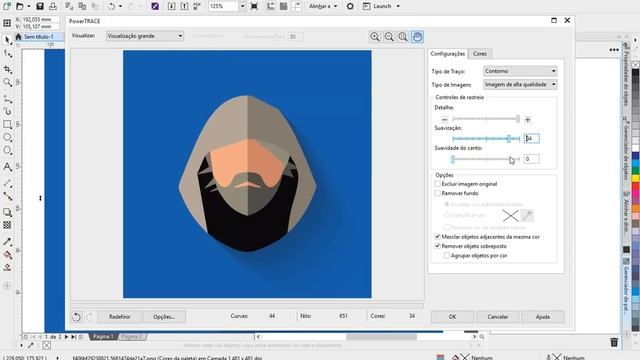The height and width of the screenshot is (360, 640).
Task: Click the Print icon in toolbar
Action: [53, 6]
